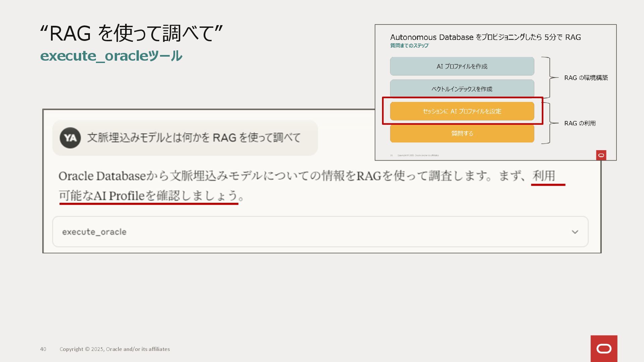644x362 pixels.
Task: Click the large Oracle logo bottom-right
Action: point(604,349)
